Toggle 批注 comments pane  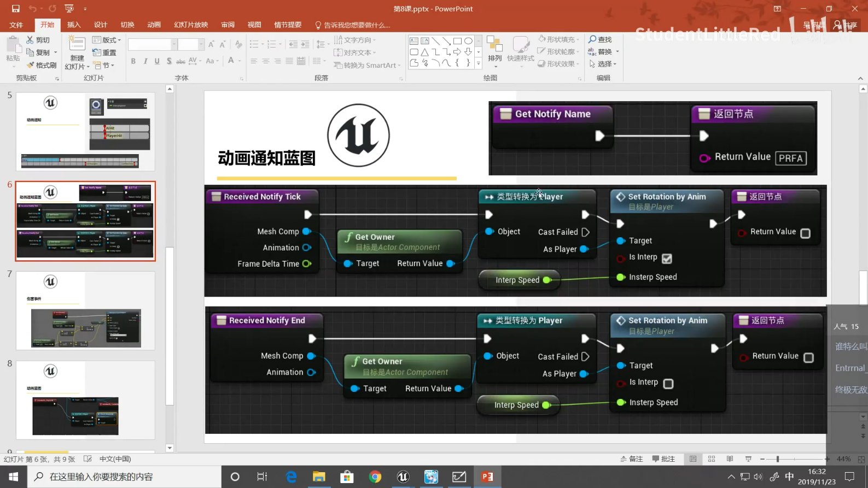point(664,459)
